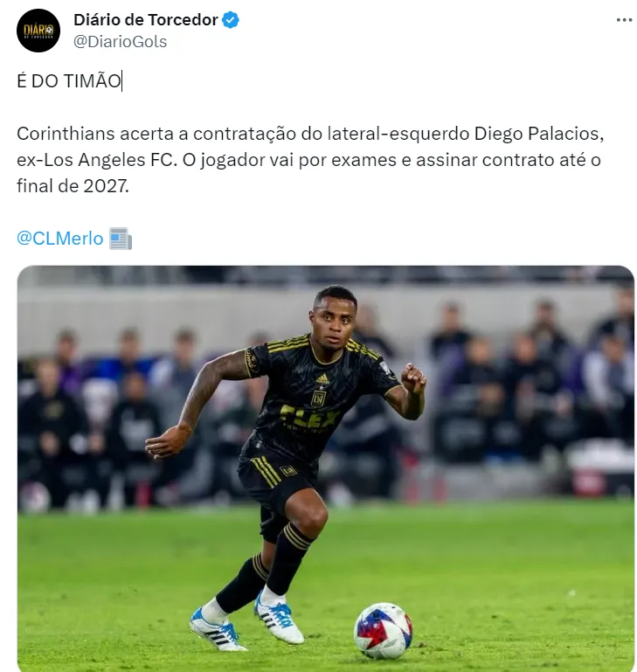The height and width of the screenshot is (672, 637).
Task: Click the word "Corinthians" in the tweet
Action: [66, 134]
